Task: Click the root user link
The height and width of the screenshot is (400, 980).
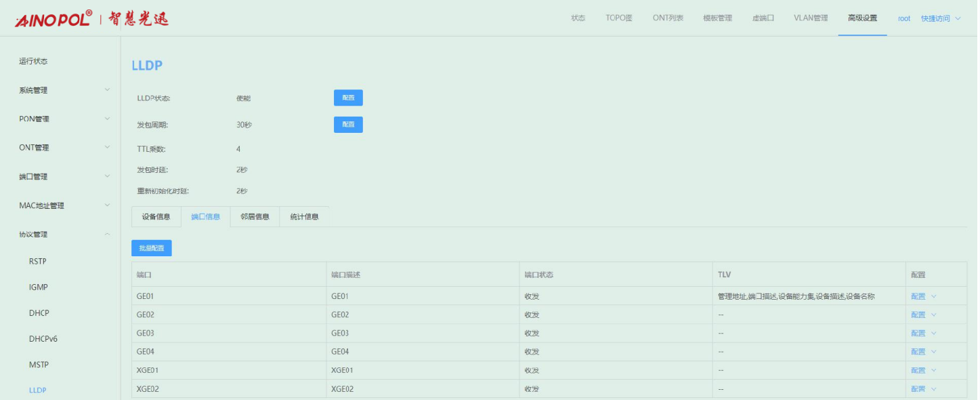Action: coord(903,18)
